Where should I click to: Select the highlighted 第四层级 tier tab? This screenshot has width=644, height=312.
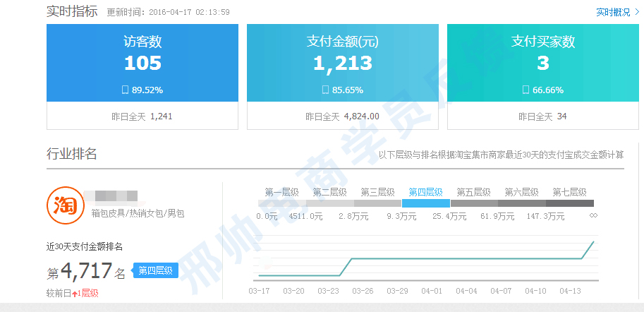point(425,192)
